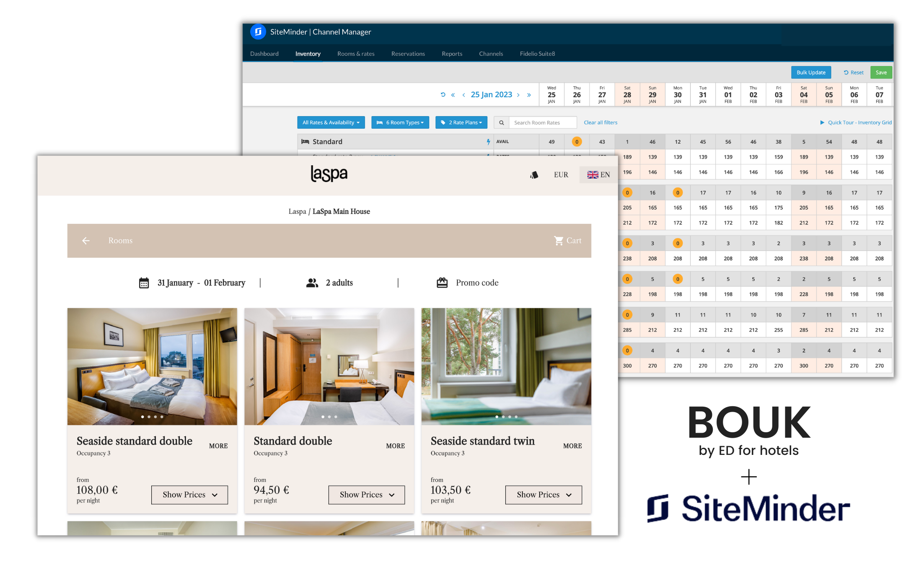Click the Laspa back arrow icon
The height and width of the screenshot is (566, 924).
click(86, 241)
